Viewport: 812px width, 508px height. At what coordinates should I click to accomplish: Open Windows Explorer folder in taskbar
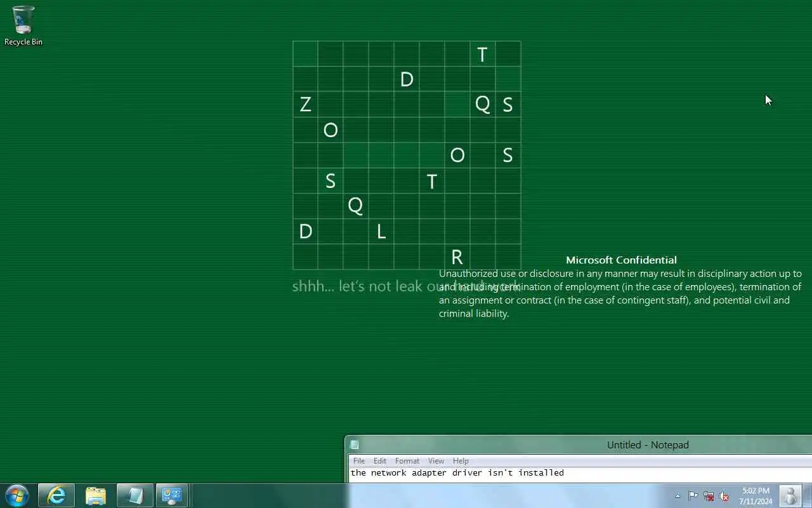point(96,495)
